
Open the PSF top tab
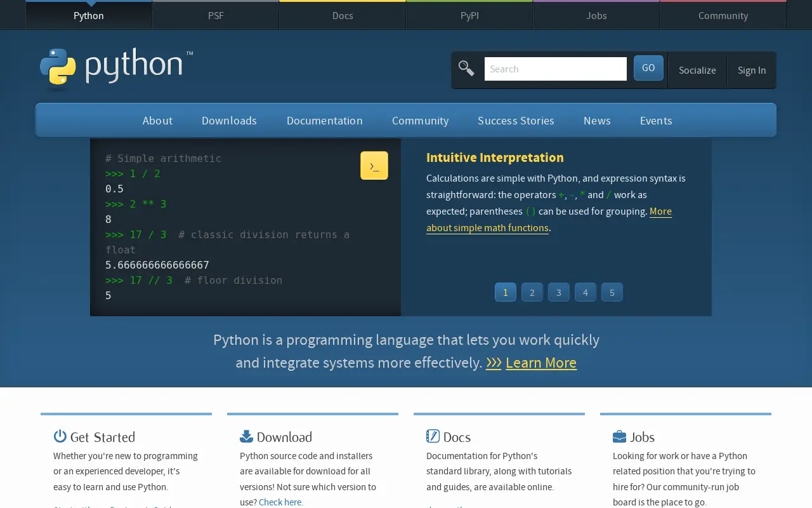pyautogui.click(x=216, y=15)
